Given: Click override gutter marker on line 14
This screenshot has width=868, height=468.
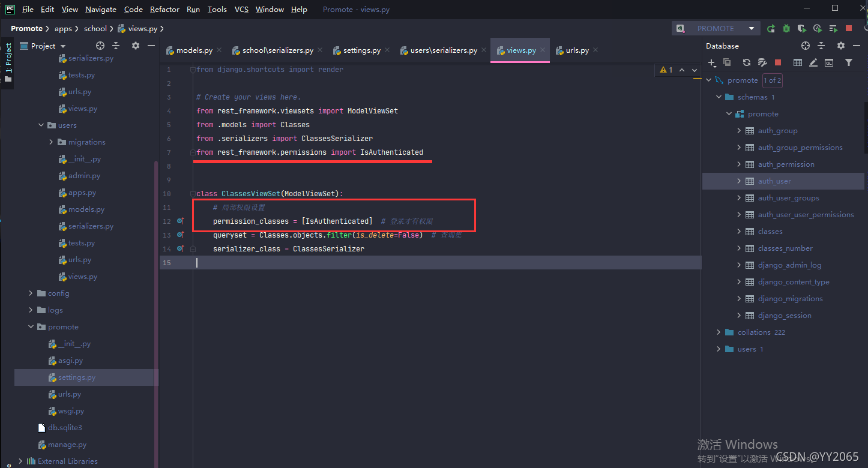Looking at the screenshot, I should point(181,249).
